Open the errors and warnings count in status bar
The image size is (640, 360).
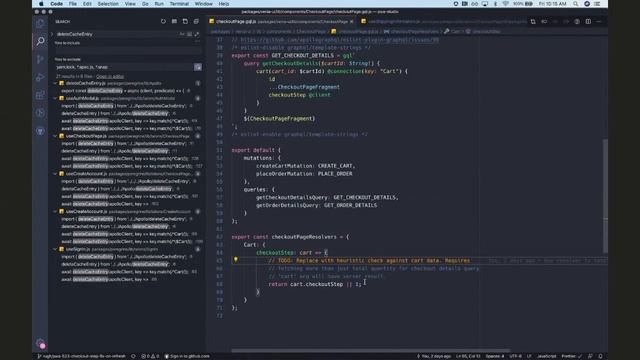point(150,356)
